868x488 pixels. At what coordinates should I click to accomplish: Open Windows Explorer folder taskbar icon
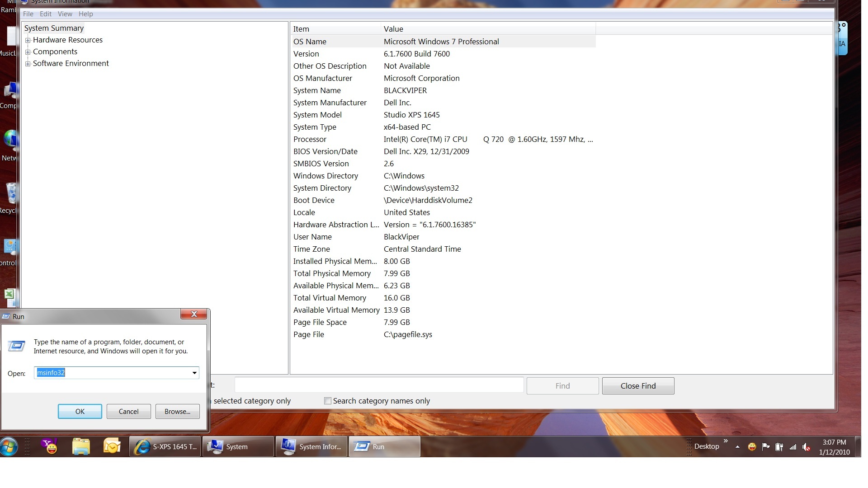[x=81, y=446]
